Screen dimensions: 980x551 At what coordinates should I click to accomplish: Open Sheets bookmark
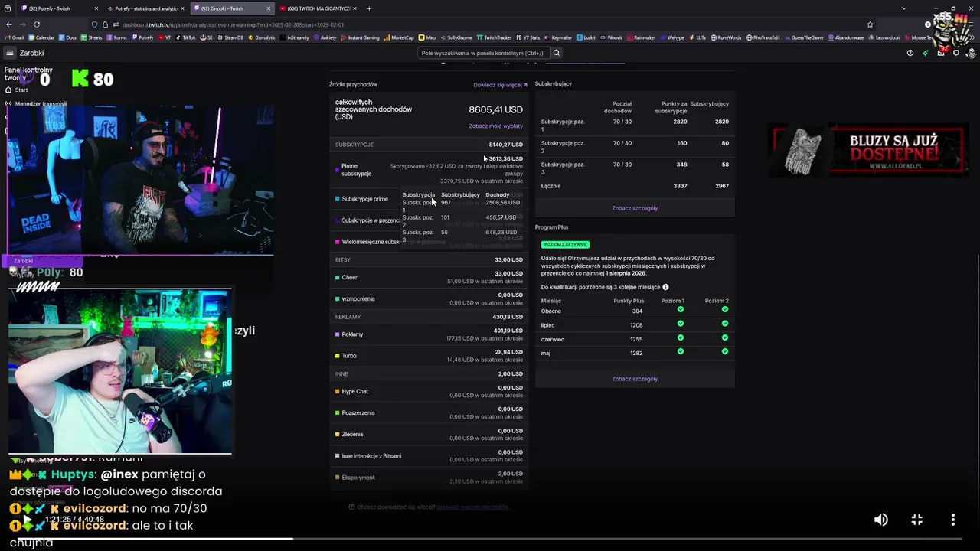click(91, 37)
